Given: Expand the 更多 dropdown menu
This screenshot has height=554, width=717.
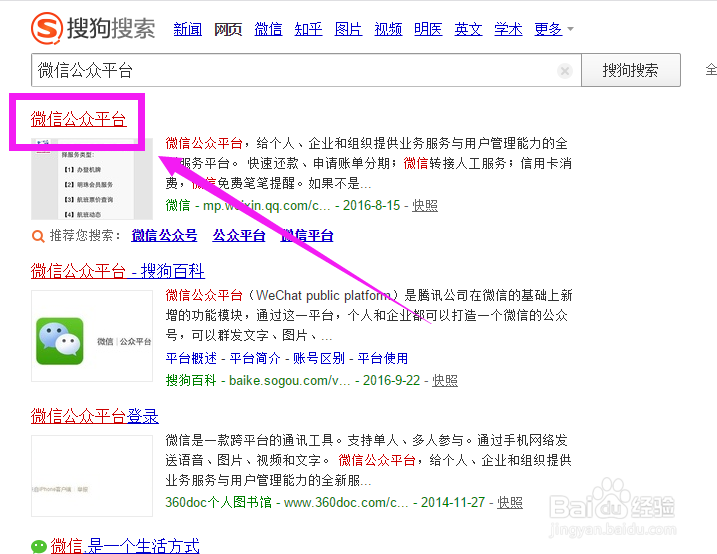Looking at the screenshot, I should coord(553,29).
